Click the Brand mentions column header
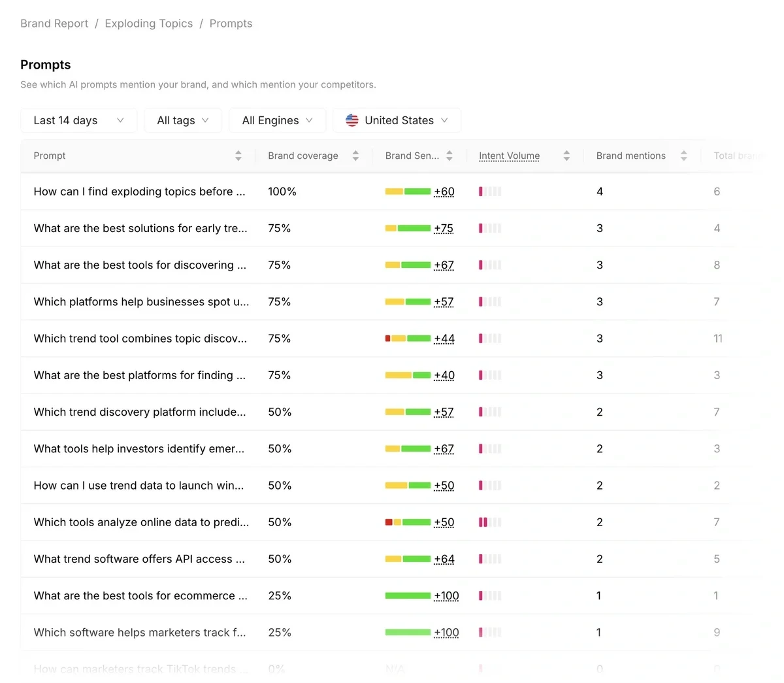The height and width of the screenshot is (683, 784). [x=631, y=156]
